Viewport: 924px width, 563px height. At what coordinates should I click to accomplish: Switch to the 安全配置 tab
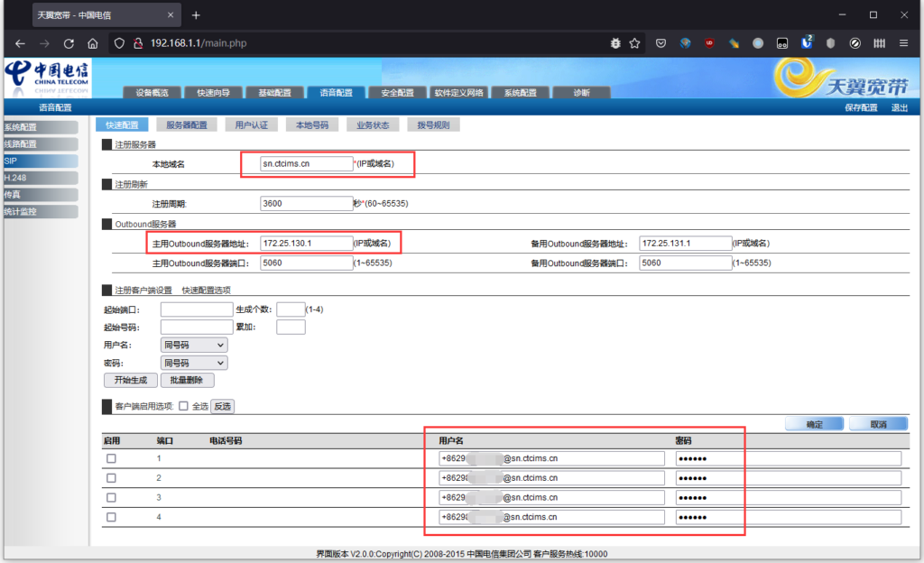pos(397,92)
